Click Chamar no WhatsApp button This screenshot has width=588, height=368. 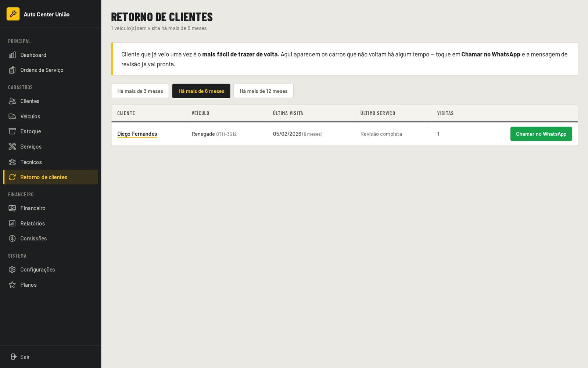coord(541,134)
